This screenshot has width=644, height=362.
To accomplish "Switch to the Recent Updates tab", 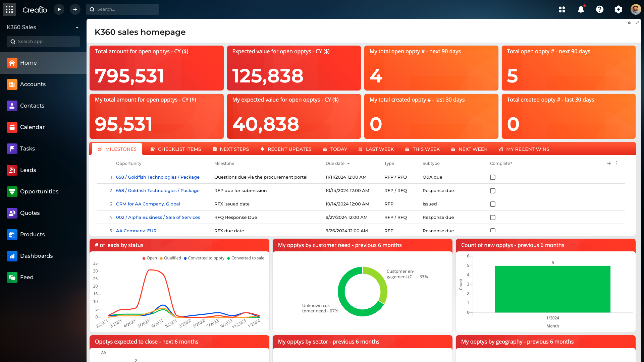I will [x=286, y=149].
